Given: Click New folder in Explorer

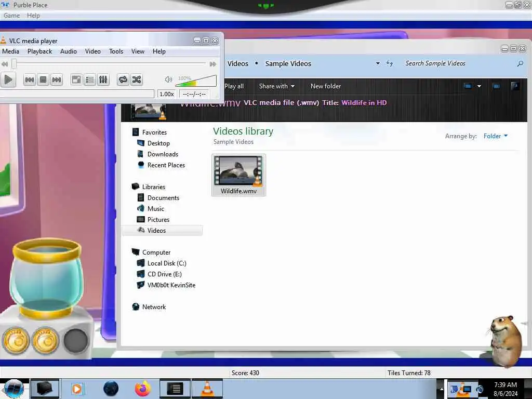Looking at the screenshot, I should [x=326, y=86].
